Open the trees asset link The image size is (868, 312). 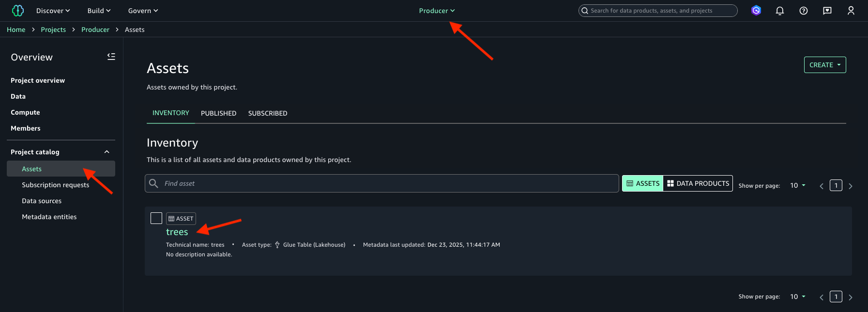pyautogui.click(x=177, y=232)
